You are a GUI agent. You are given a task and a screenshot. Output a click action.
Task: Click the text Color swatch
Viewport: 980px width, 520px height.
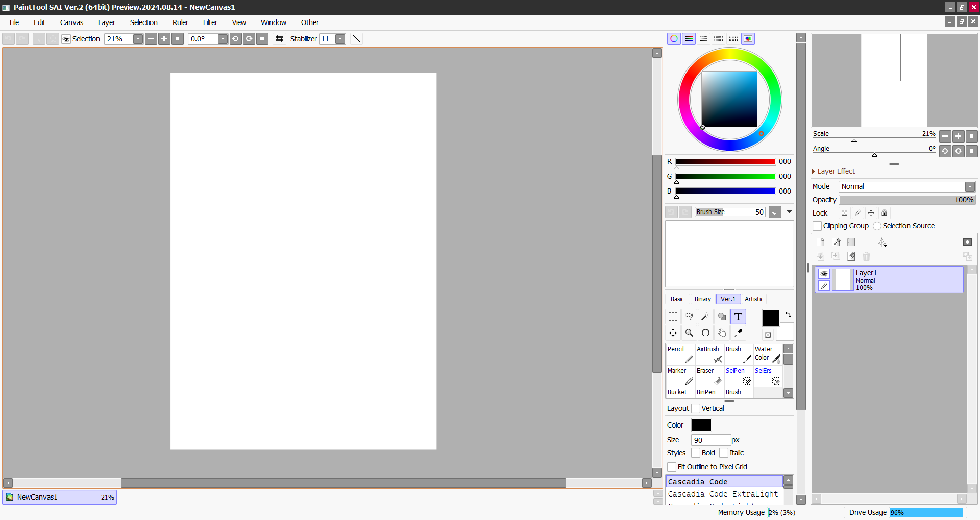point(701,425)
